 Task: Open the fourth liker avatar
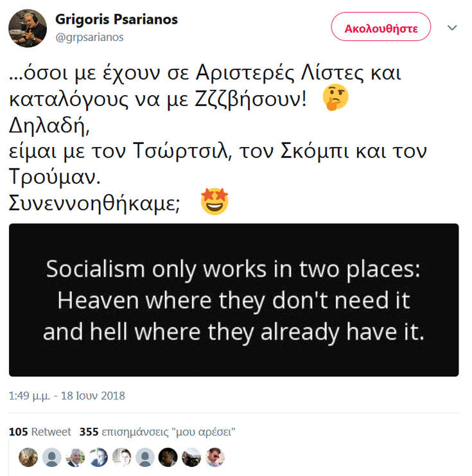(98, 457)
